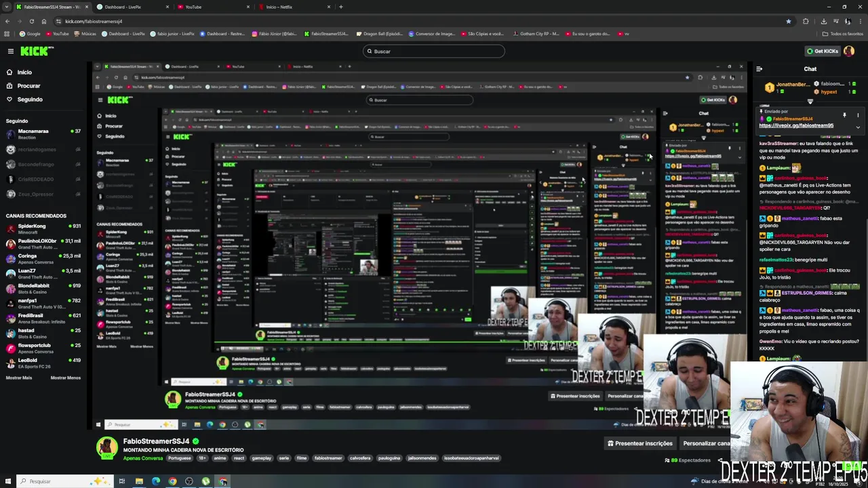Image resolution: width=868 pixels, height=488 pixels.
Task: Open Procurar in the Kick sidebar
Action: pos(28,85)
